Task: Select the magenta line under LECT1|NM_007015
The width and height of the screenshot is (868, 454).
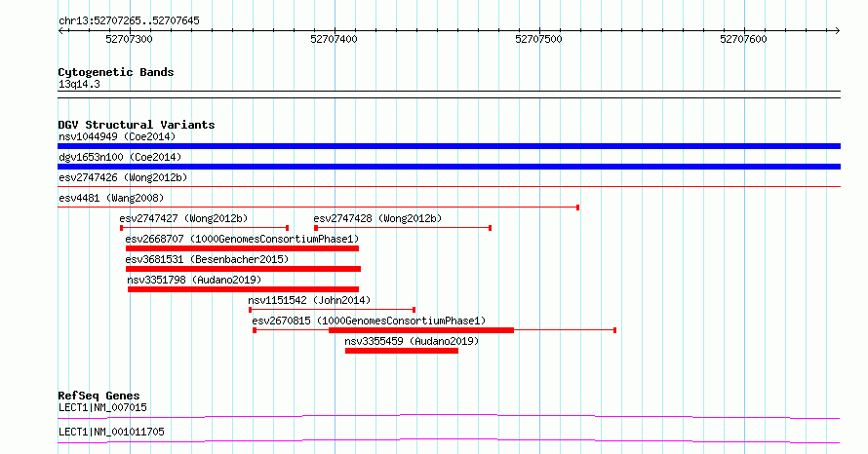Action: pyautogui.click(x=449, y=416)
